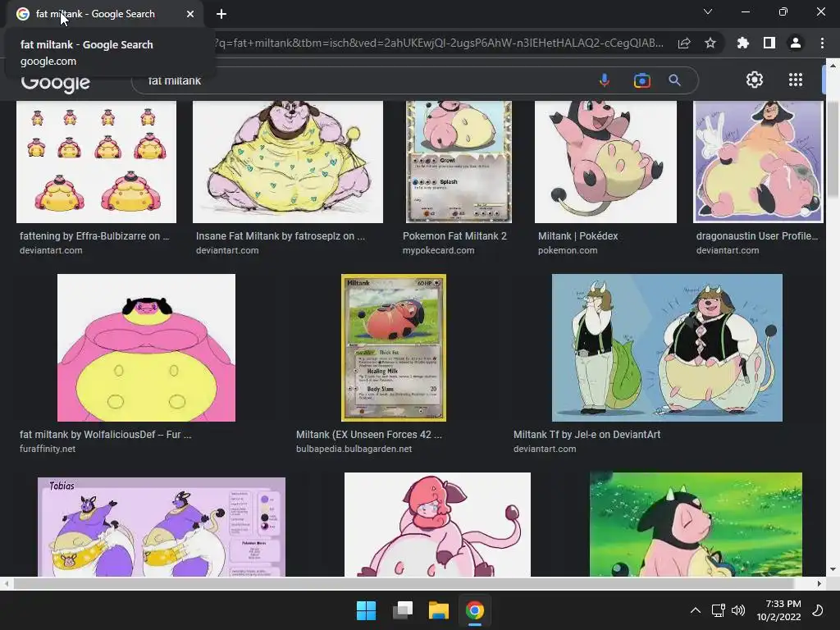Viewport: 840px width, 630px height.
Task: Open a new tab
Action: click(221, 14)
